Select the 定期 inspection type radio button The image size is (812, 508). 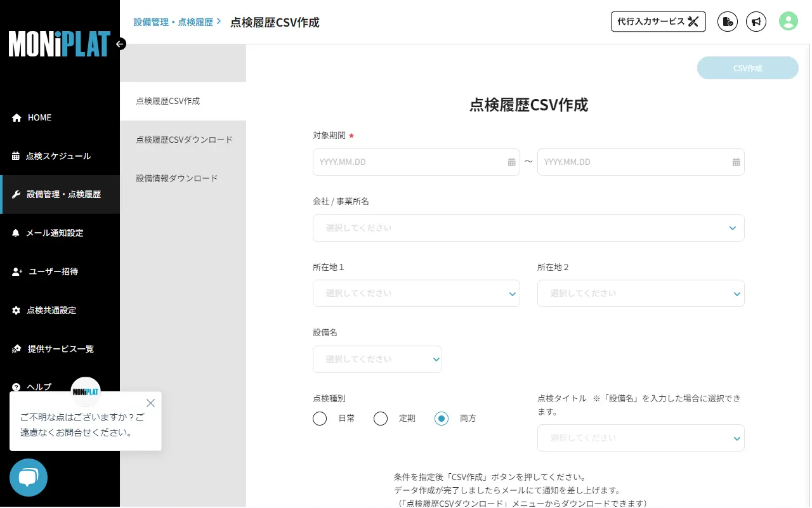381,419
